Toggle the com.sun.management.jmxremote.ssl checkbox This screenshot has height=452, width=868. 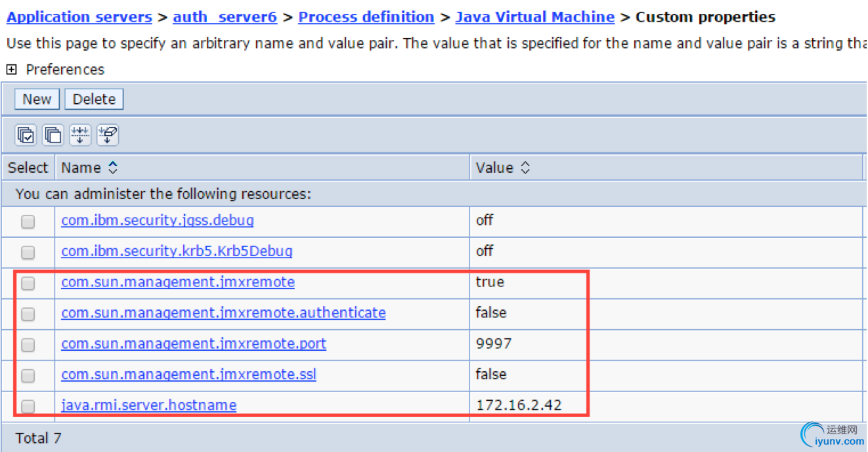[28, 376]
